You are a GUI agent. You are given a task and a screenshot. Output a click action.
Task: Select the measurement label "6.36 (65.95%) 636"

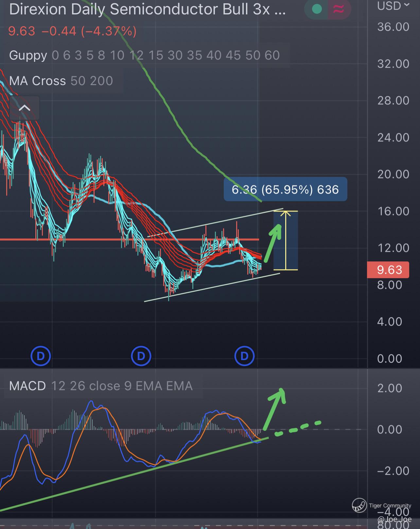285,189
